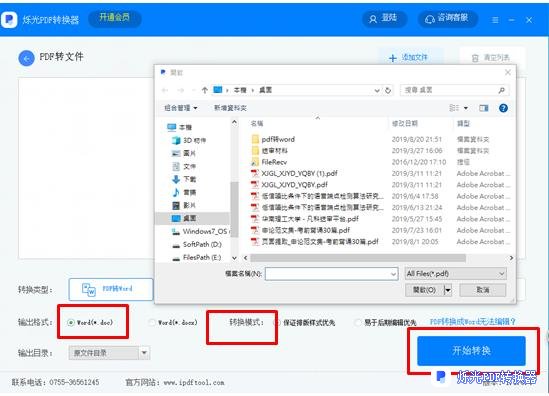Click the 开通会员 membership button
549x396 pixels.
[114, 18]
